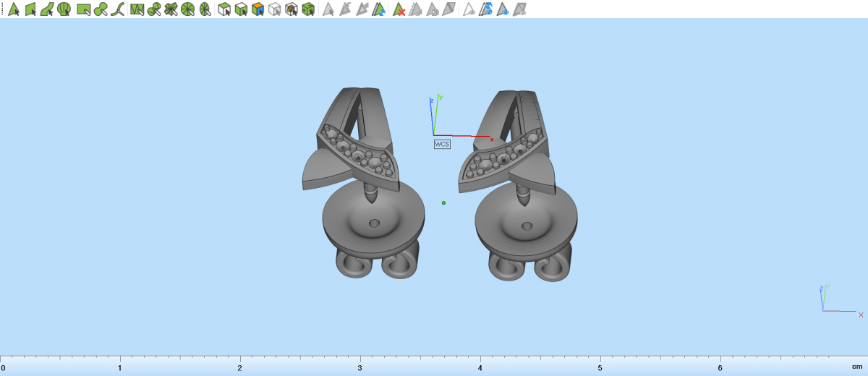Click the fully green cube select icon

[308, 9]
